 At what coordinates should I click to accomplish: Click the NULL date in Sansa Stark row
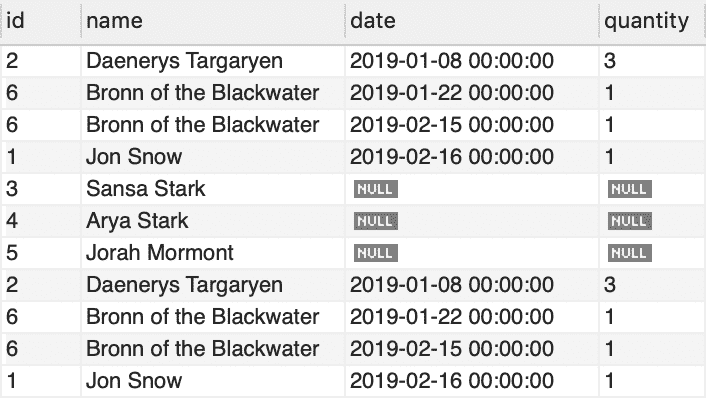376,189
